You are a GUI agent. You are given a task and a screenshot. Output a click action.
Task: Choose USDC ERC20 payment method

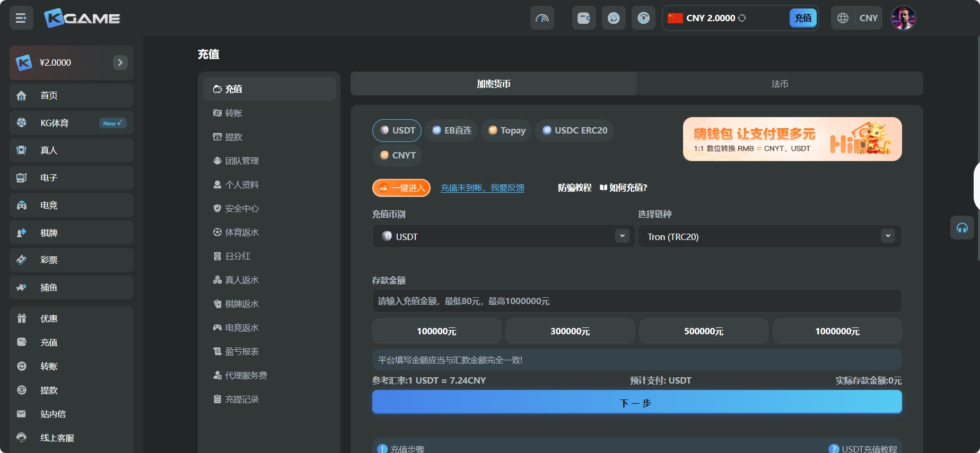click(x=574, y=130)
